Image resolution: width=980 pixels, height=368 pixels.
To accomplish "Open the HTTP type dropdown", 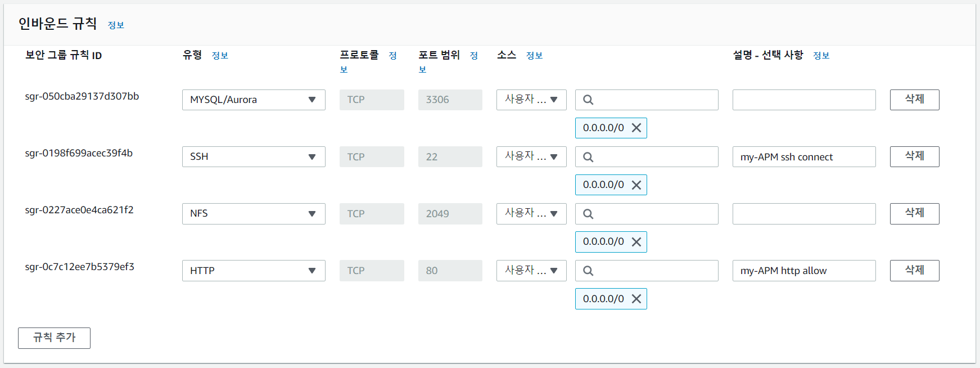I will click(254, 271).
